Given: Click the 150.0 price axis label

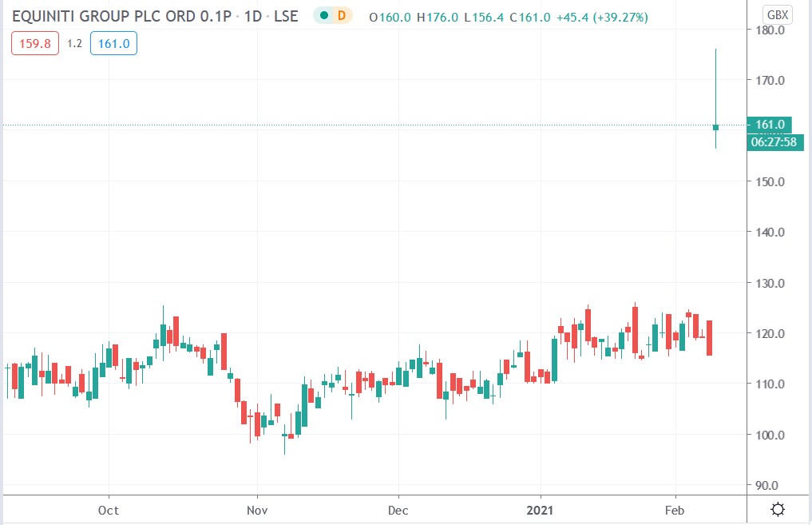Looking at the screenshot, I should (x=770, y=182).
